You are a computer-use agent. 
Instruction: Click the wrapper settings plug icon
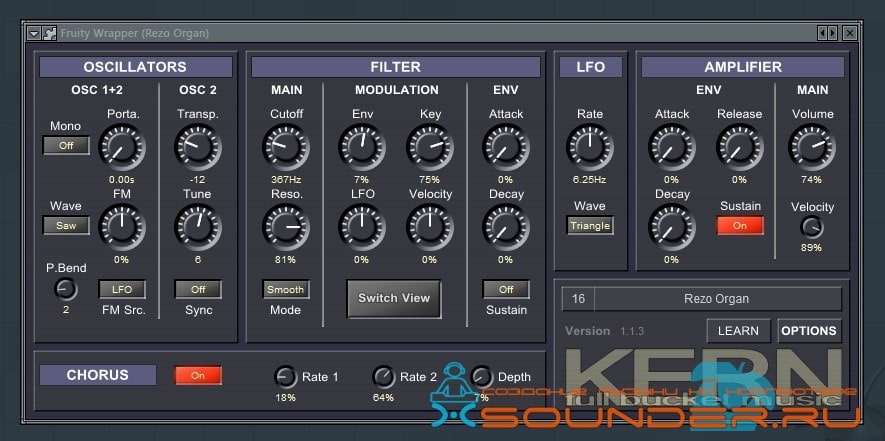tap(50, 33)
